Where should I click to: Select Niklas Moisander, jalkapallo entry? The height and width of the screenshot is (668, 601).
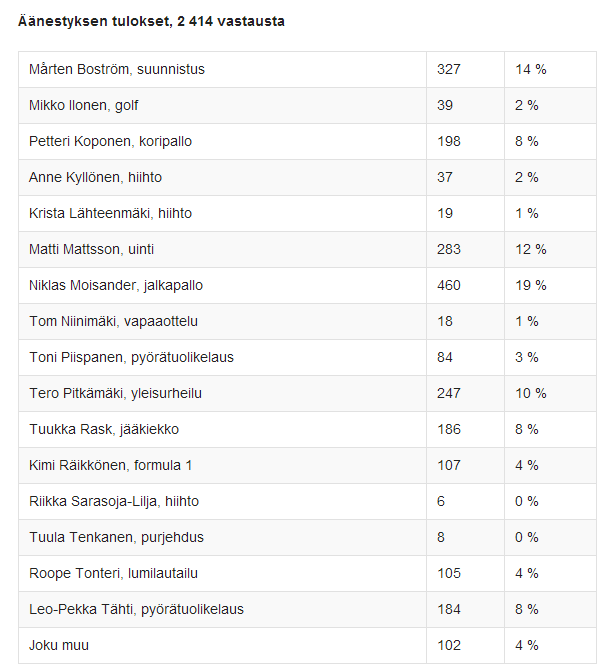pos(307,285)
